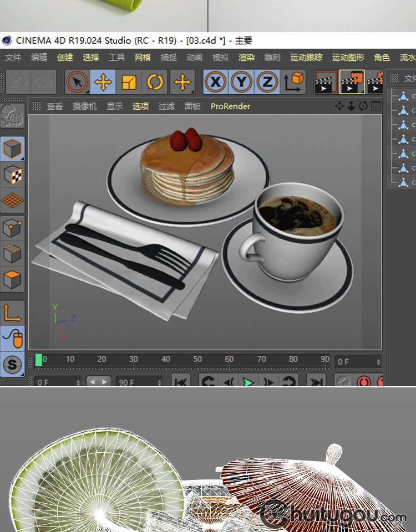Toggle the Y axis lock
Image resolution: width=416 pixels, height=532 pixels.
[x=242, y=83]
